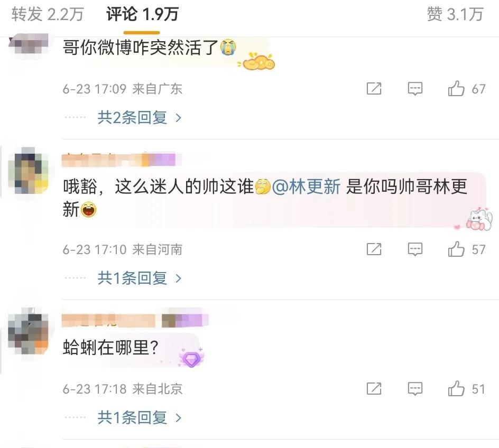Like the Beijing comment with 51 likes
Viewport: 499px width, 448px height.
pos(467,388)
